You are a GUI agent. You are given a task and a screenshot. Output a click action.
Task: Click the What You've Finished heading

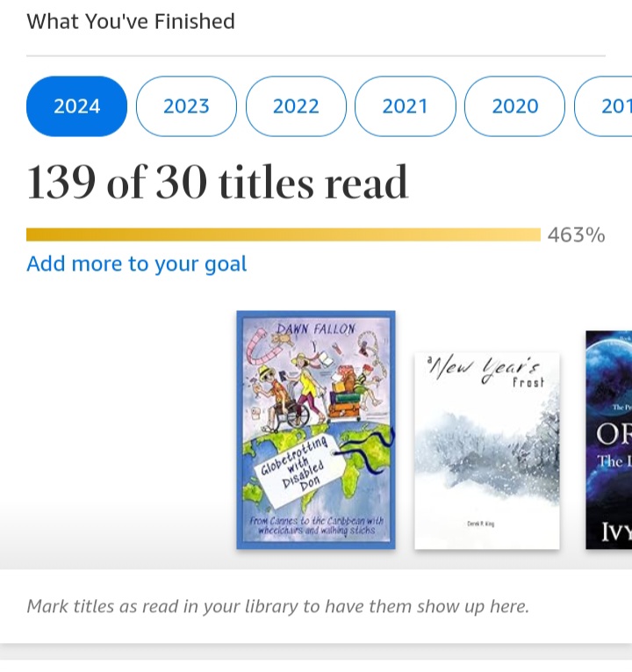point(131,21)
